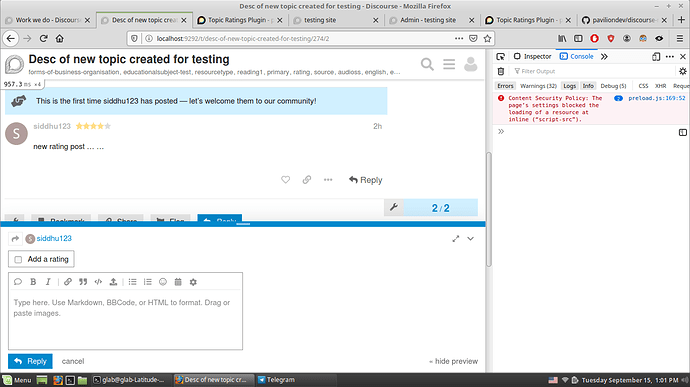Open emoji picker in composer

point(163,282)
